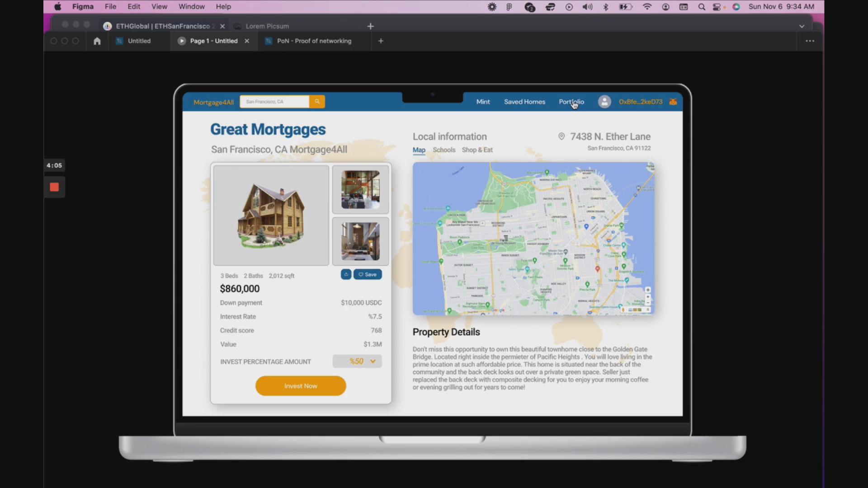Click the share icon button
Screen dimensions: 868x488
pos(346,274)
